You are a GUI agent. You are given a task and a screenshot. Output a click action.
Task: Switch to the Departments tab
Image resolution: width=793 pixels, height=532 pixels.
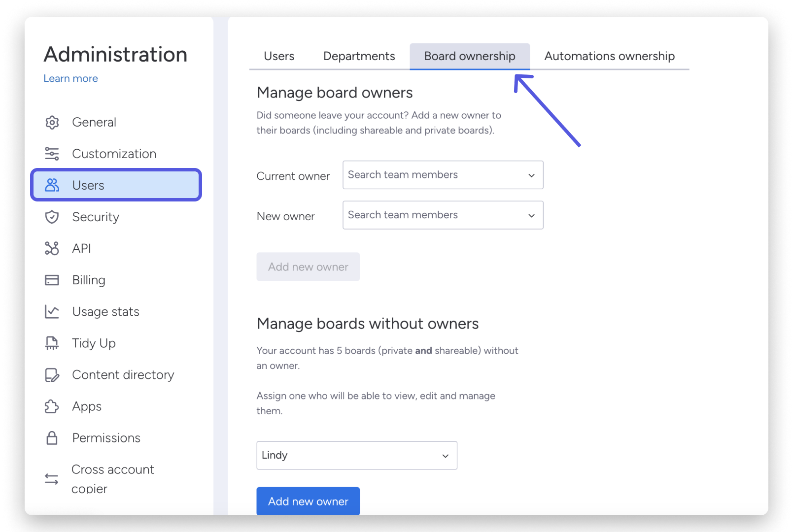pyautogui.click(x=359, y=56)
